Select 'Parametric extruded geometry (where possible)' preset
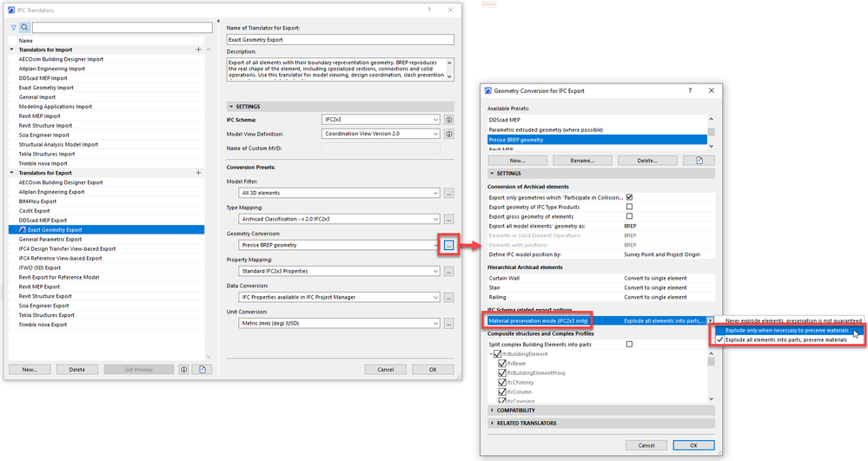The height and width of the screenshot is (461, 868). click(x=597, y=129)
